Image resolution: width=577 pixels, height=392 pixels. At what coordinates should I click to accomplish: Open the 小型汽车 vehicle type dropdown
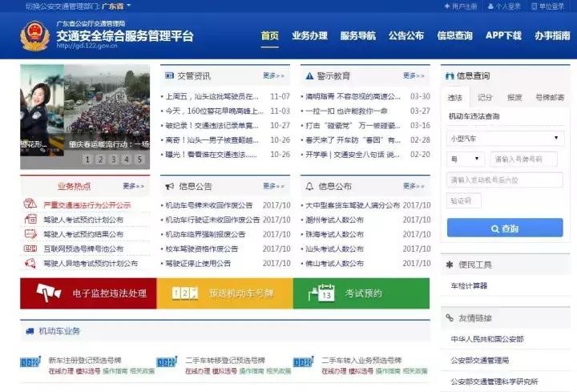[505, 139]
